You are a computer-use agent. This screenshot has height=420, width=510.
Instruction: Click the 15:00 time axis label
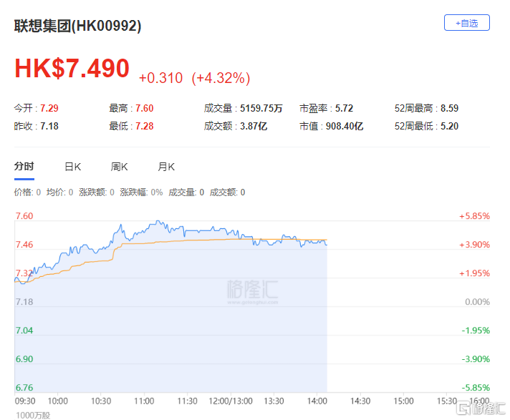404,401
